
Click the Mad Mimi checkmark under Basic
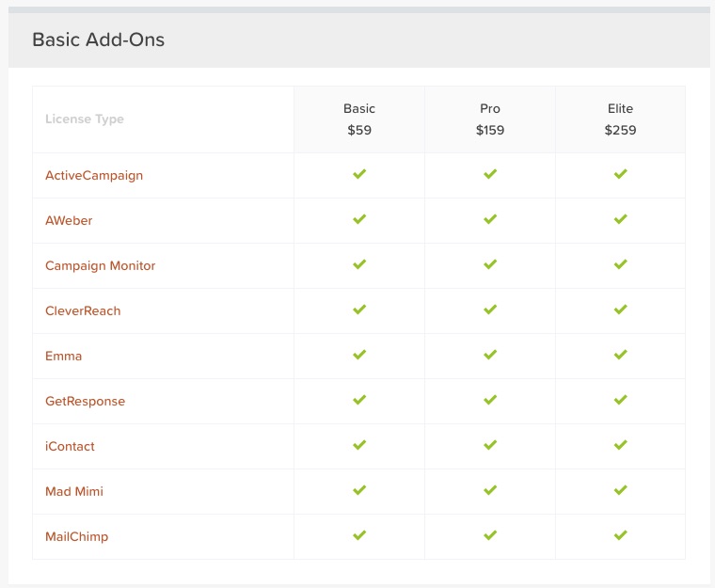[x=359, y=490]
